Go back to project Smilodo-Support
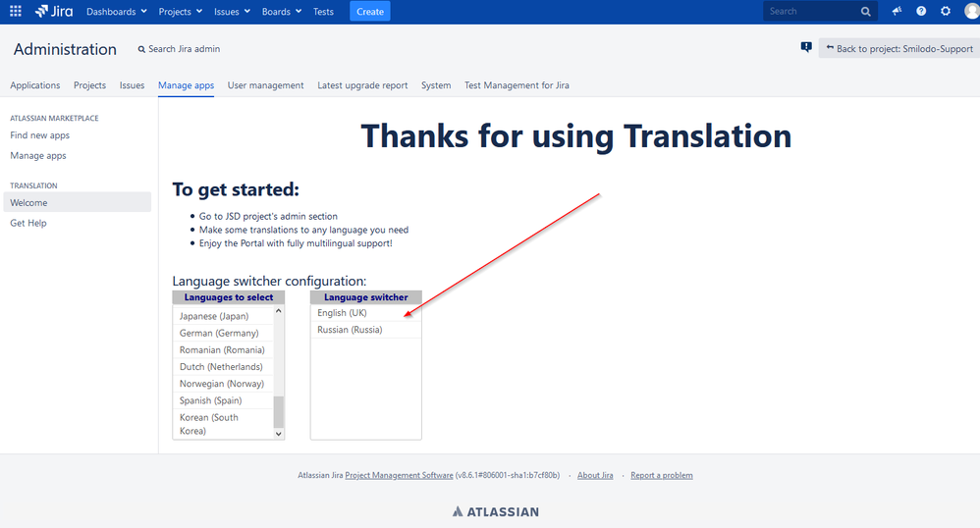Viewport: 980px width, 528px height. coord(899,48)
